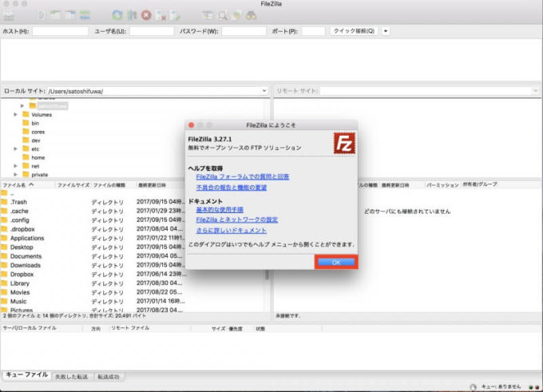Screen dimensions: 543x392
Task: Select the Movies row in file list
Action: click(x=93, y=292)
